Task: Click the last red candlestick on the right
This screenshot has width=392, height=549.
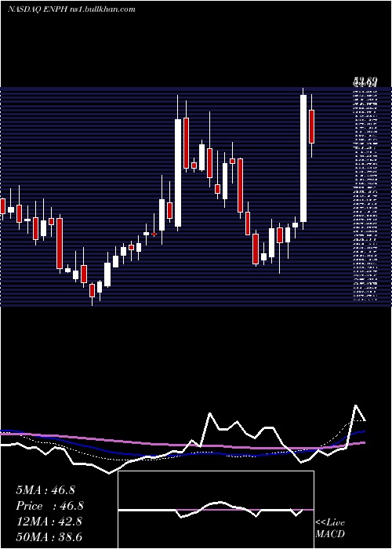Action: (x=311, y=126)
